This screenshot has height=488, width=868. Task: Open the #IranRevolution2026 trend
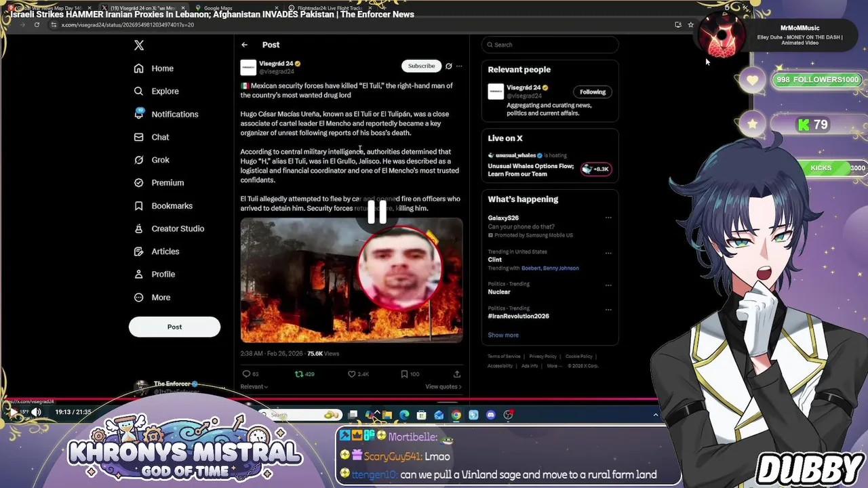(518, 317)
